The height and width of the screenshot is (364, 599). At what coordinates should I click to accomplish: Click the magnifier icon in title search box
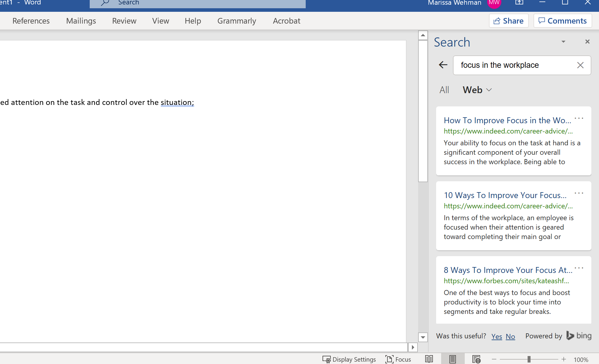(x=105, y=3)
